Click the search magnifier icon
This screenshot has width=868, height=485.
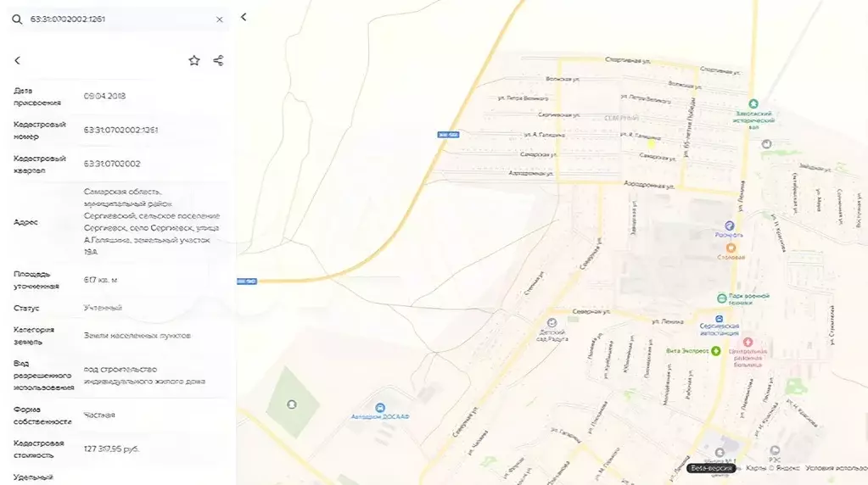pos(17,20)
